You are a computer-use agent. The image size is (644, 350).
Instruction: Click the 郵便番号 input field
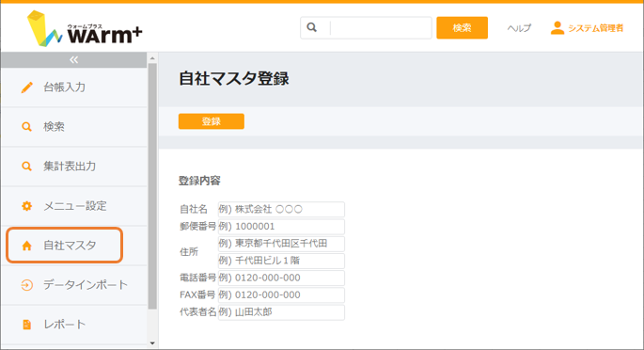coord(281,227)
